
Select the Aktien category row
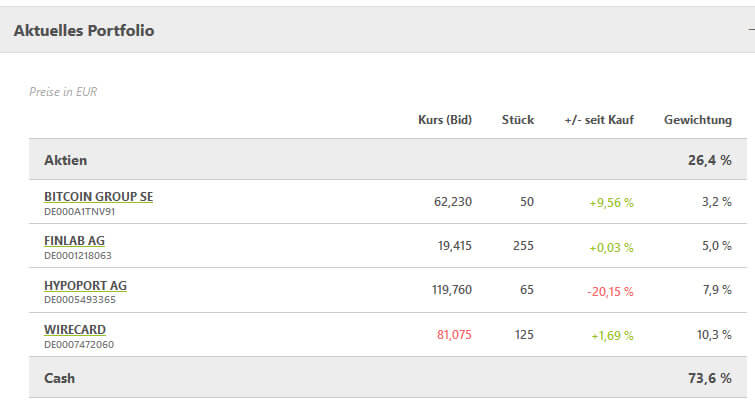pos(388,159)
